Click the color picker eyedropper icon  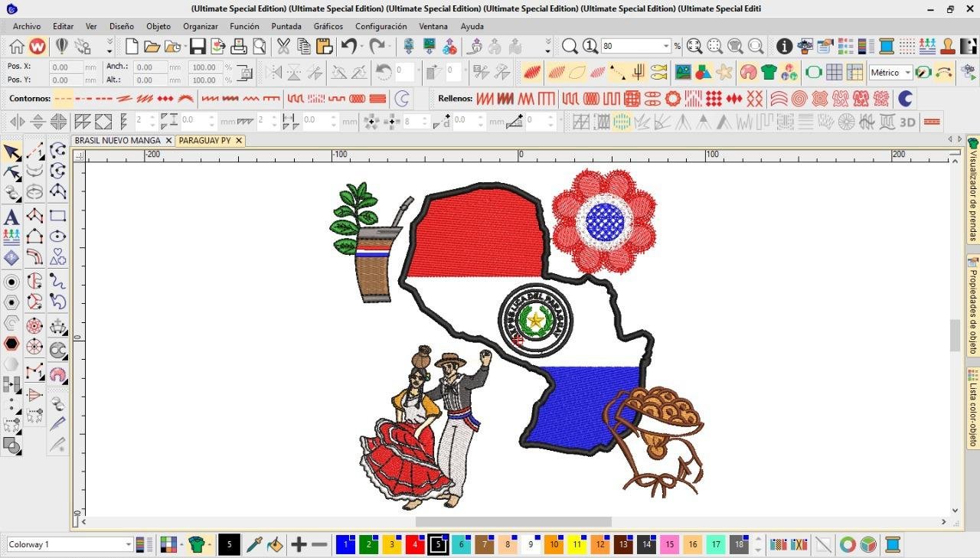[254, 545]
